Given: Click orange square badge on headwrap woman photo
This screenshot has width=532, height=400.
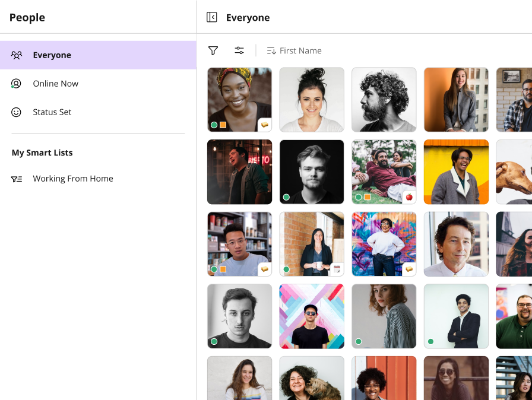Looking at the screenshot, I should (x=223, y=125).
